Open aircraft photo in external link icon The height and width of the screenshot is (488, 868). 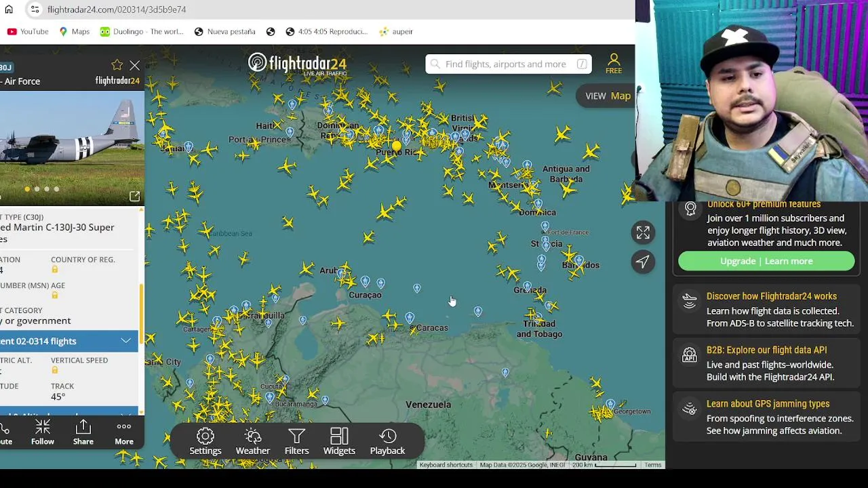134,197
